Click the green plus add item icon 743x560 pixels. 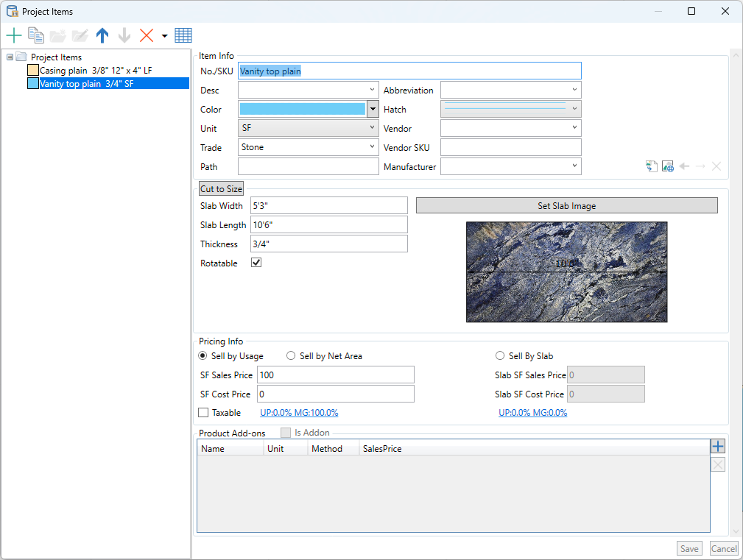coord(14,35)
